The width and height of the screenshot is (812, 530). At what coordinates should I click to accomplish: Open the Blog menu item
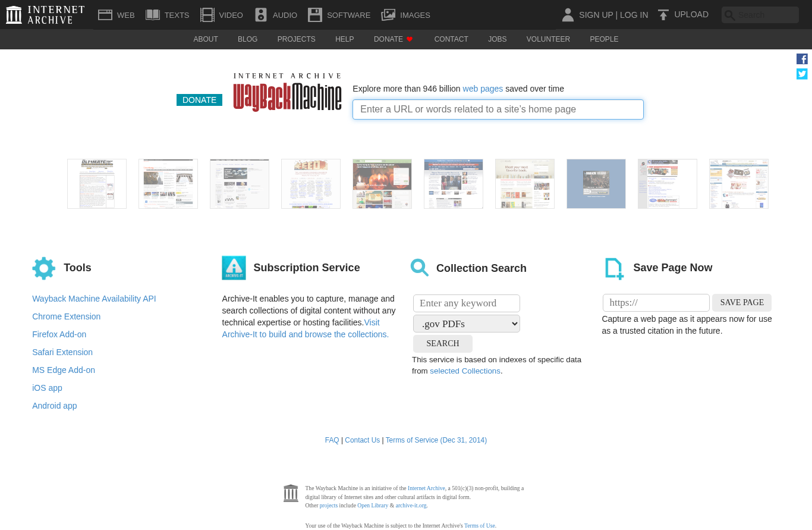(x=248, y=39)
